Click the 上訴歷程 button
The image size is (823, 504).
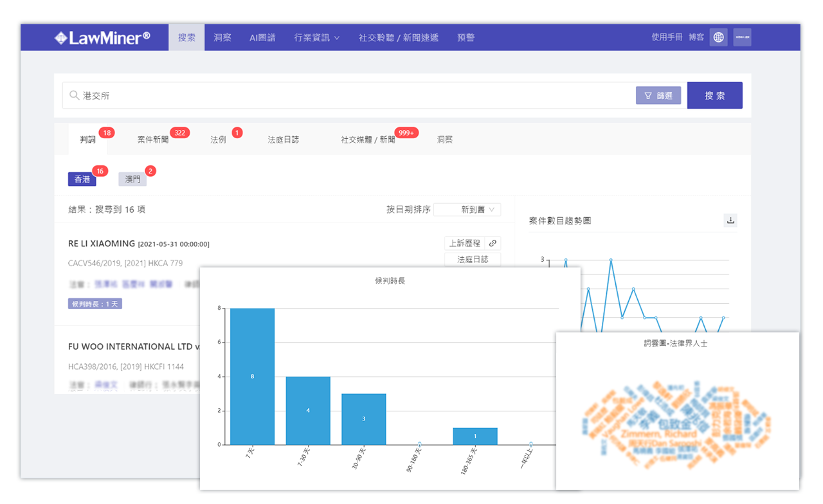(x=465, y=243)
